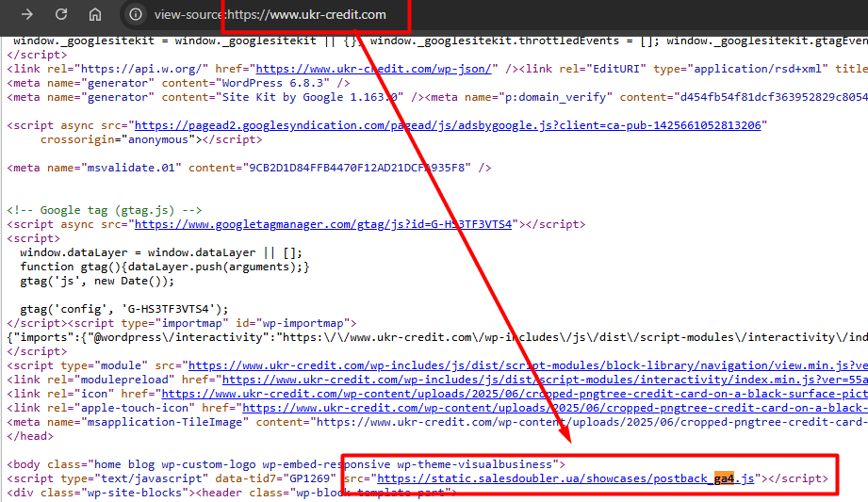Click the msvalidate.01 content value
868x502 pixels.
357,168
